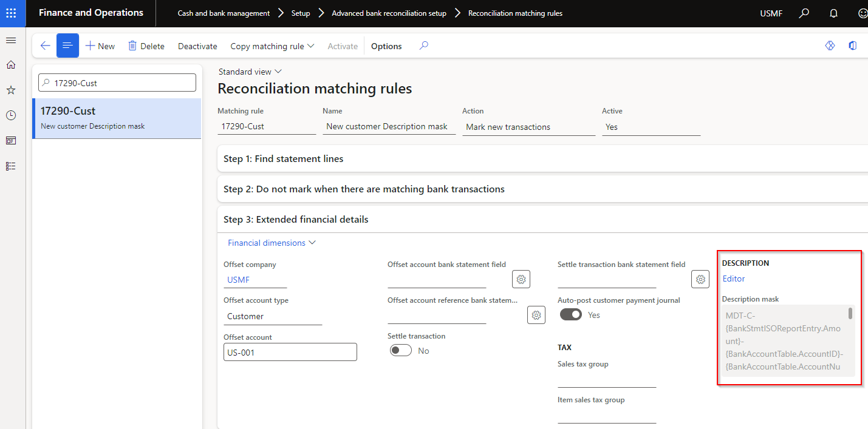Toggle the filter pane button beside the back arrow
Image resolution: width=868 pixels, height=429 pixels.
pyautogui.click(x=67, y=46)
